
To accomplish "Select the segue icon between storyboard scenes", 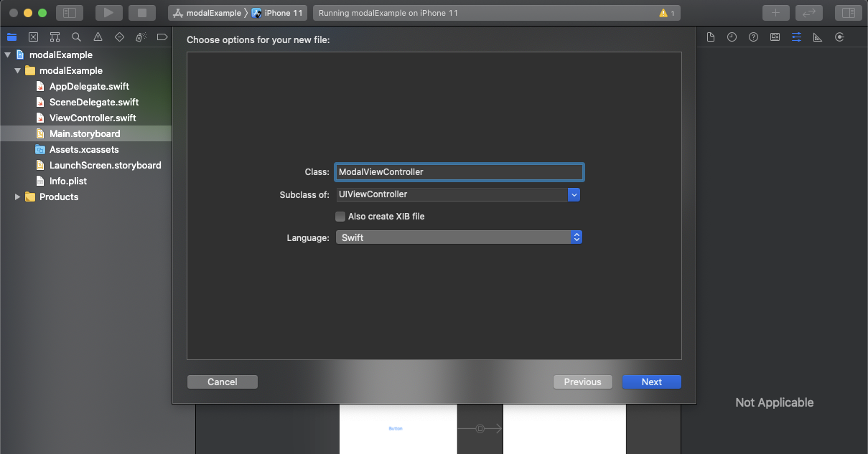I will tap(480, 429).
